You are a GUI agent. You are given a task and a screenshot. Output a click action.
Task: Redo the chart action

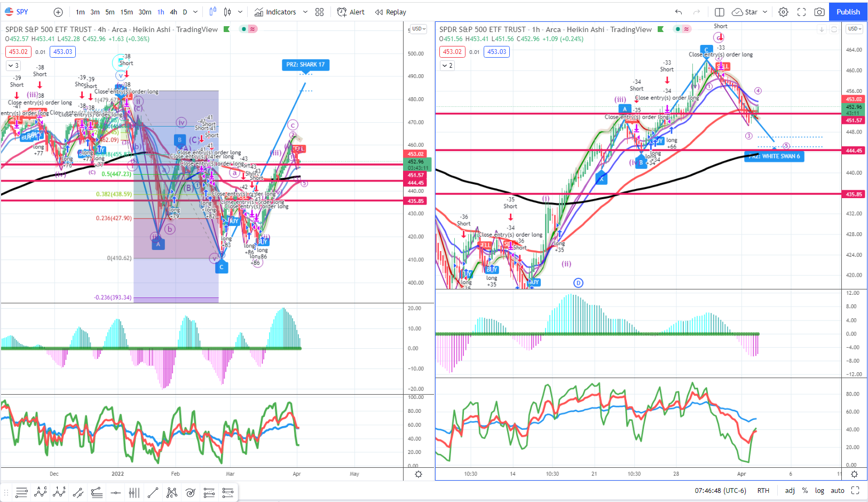[x=697, y=12]
